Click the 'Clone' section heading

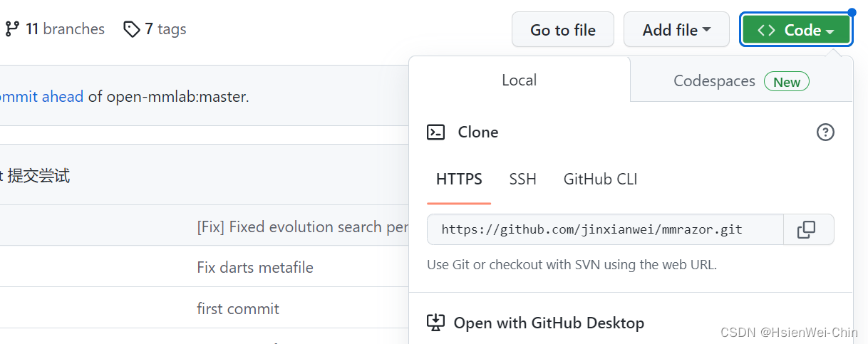478,132
